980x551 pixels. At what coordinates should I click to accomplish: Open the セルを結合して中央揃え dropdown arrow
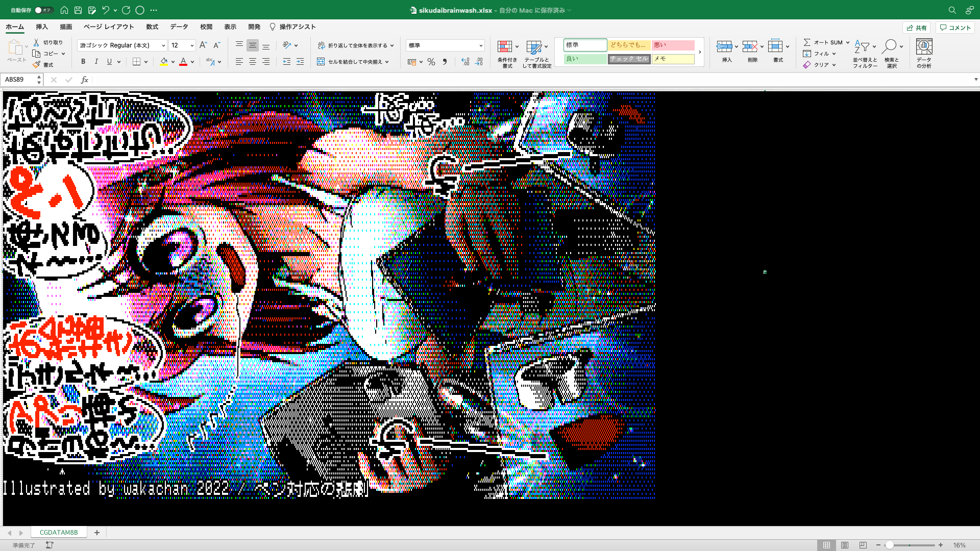coord(387,62)
